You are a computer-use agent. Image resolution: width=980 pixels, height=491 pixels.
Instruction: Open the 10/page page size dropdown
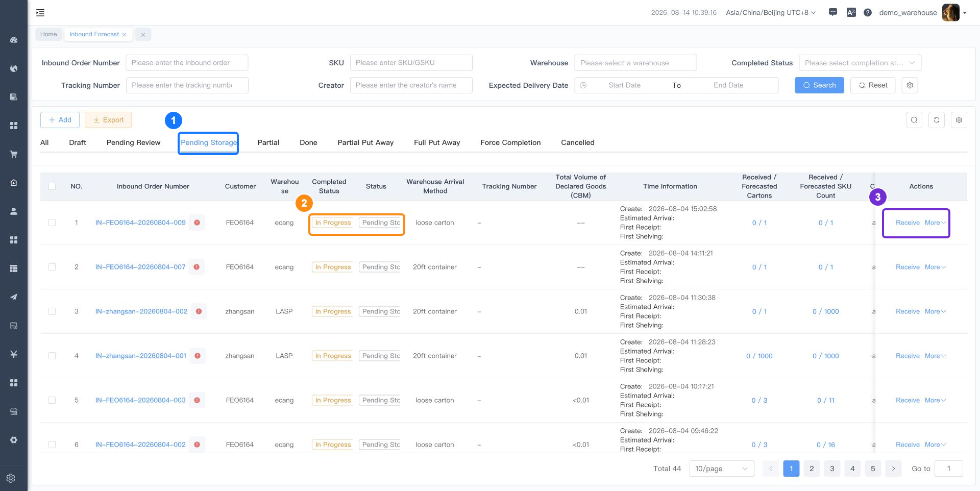(x=722, y=469)
